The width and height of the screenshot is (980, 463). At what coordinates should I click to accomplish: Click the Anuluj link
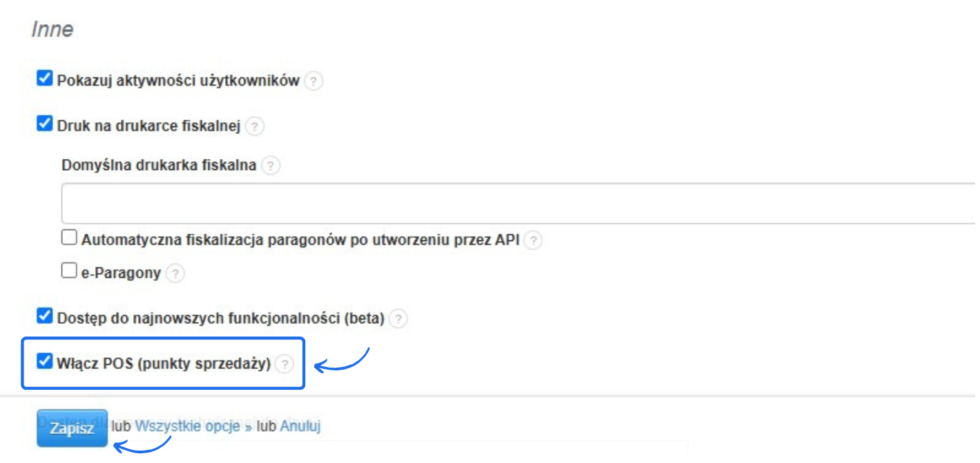coord(300,426)
